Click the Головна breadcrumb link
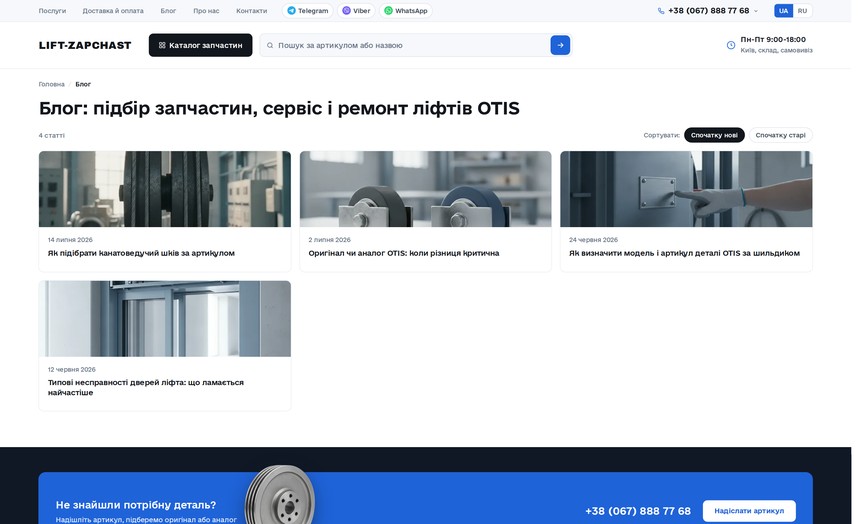Screen dimensions: 858x524 [51, 84]
